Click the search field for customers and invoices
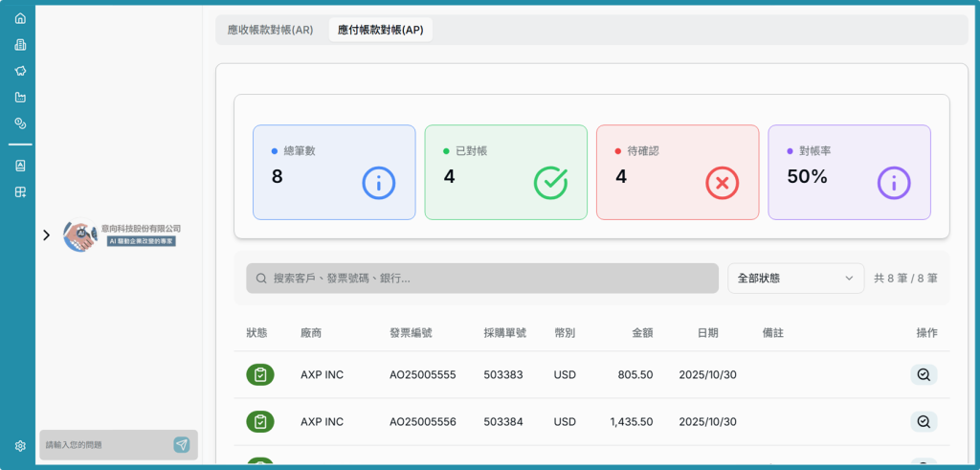Image resolution: width=980 pixels, height=470 pixels. (482, 279)
